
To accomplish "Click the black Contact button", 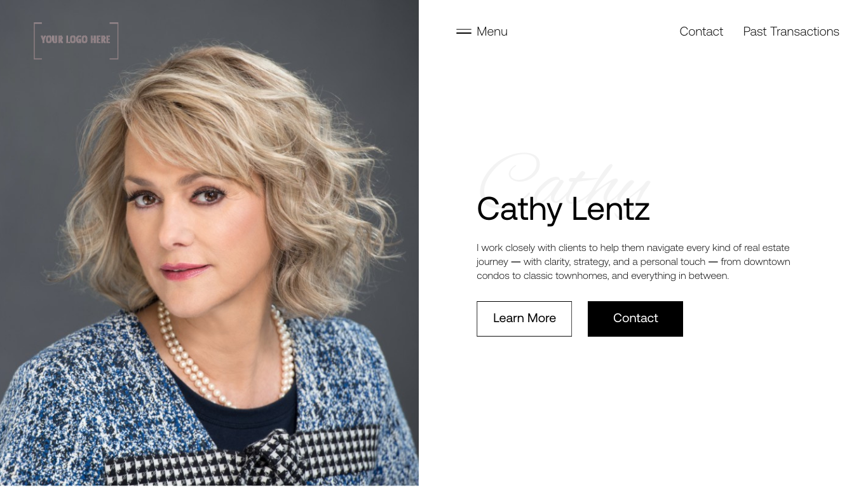I will click(635, 319).
